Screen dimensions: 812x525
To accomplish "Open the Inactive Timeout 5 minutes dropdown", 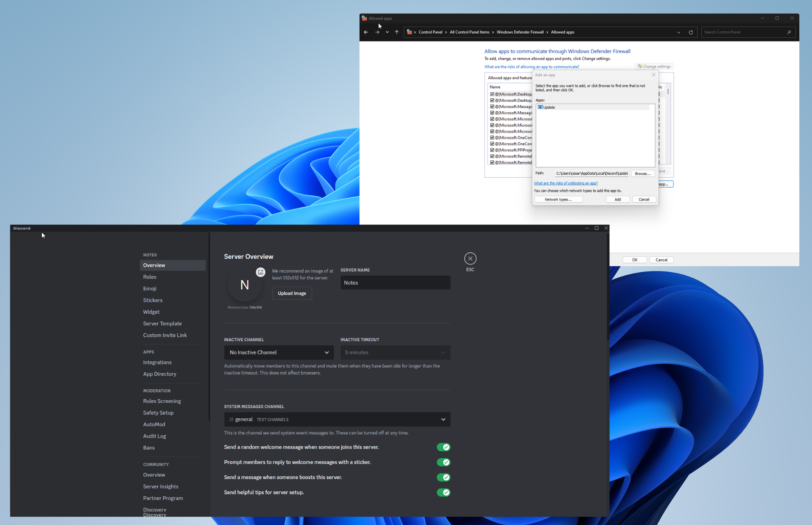I will 395,352.
